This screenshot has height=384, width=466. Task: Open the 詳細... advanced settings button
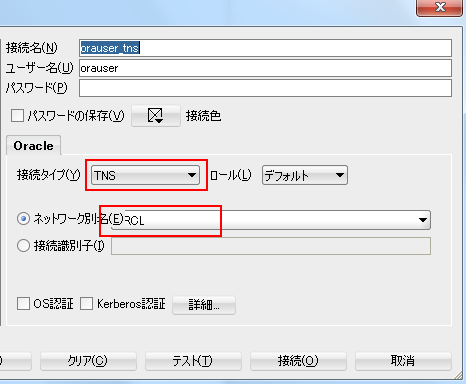204,305
